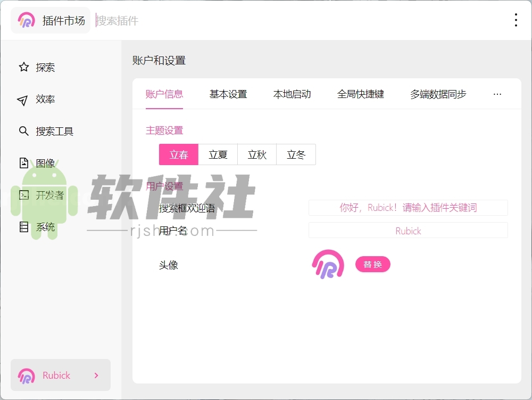Switch to the 基本设置 tab

(x=228, y=94)
